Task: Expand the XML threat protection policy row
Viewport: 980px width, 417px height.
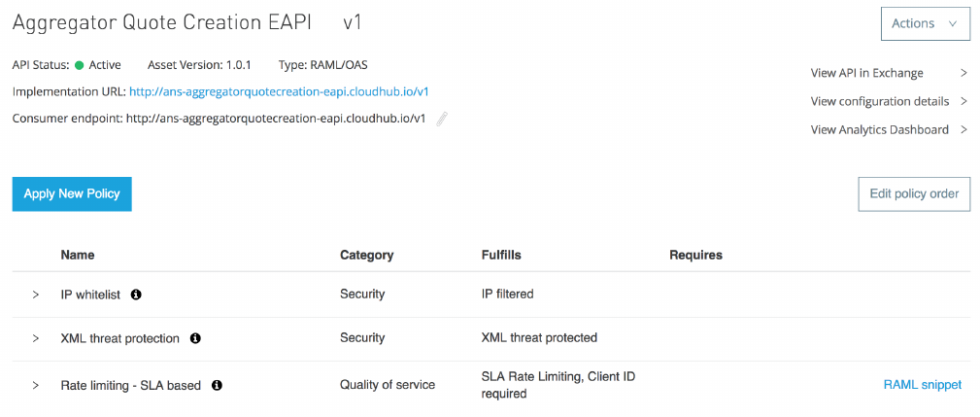Action: [x=36, y=338]
